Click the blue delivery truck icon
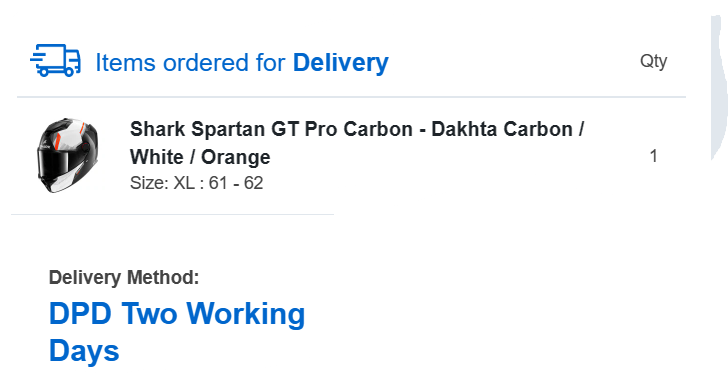 coord(56,60)
